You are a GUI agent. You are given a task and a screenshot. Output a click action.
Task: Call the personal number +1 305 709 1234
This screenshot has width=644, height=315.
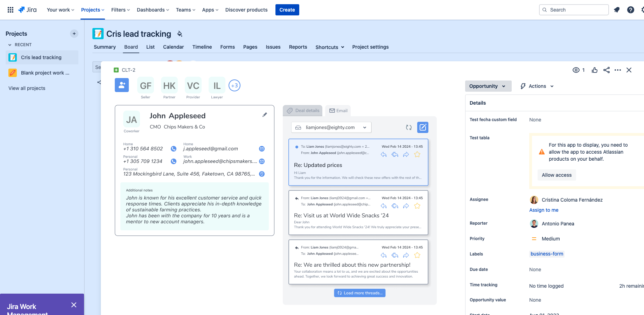tap(174, 161)
